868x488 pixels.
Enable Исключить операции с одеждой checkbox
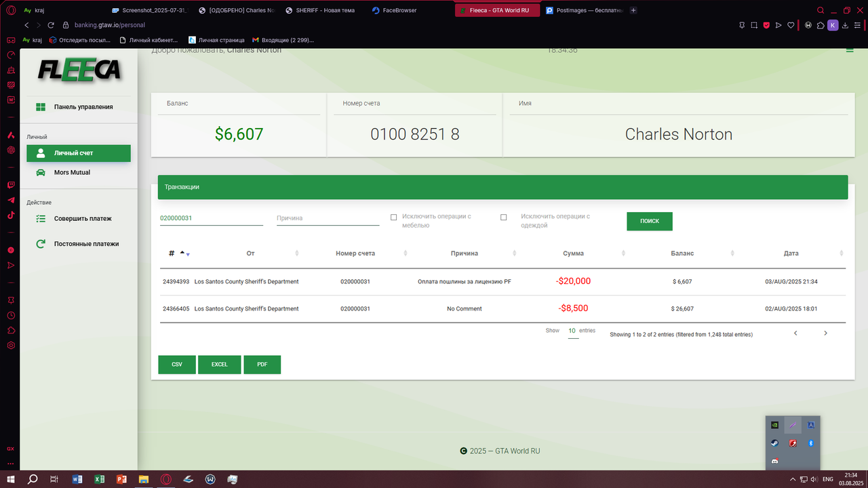(504, 218)
